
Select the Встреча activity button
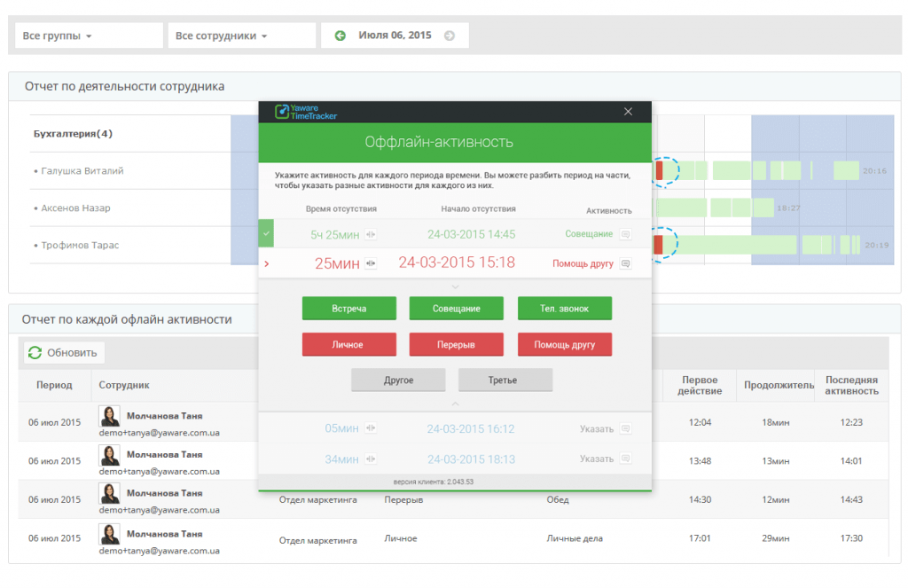click(x=349, y=309)
